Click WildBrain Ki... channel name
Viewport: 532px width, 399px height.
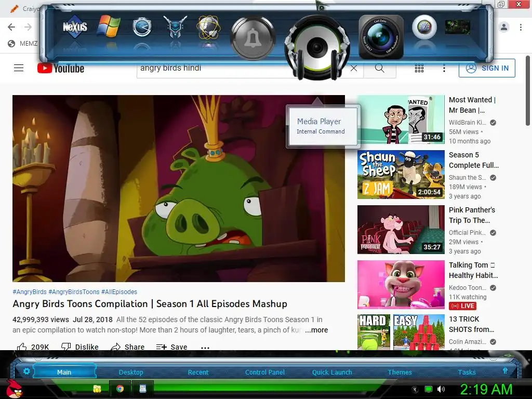pos(467,123)
